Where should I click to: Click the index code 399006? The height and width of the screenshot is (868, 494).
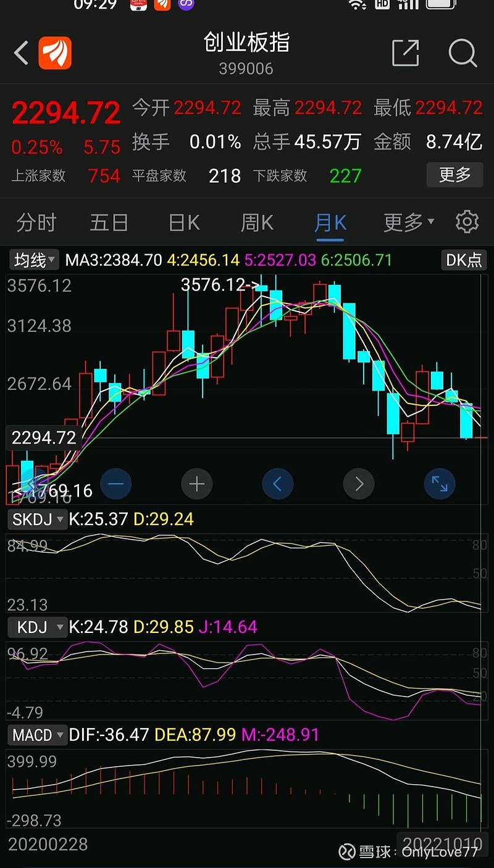246,68
